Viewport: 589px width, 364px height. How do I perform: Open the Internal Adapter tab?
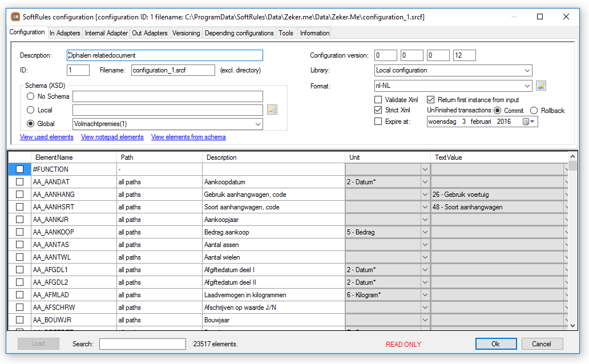point(106,33)
